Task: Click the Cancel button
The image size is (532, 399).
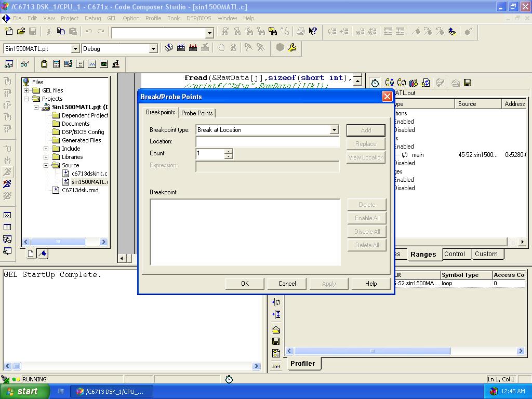Action: pyautogui.click(x=287, y=284)
